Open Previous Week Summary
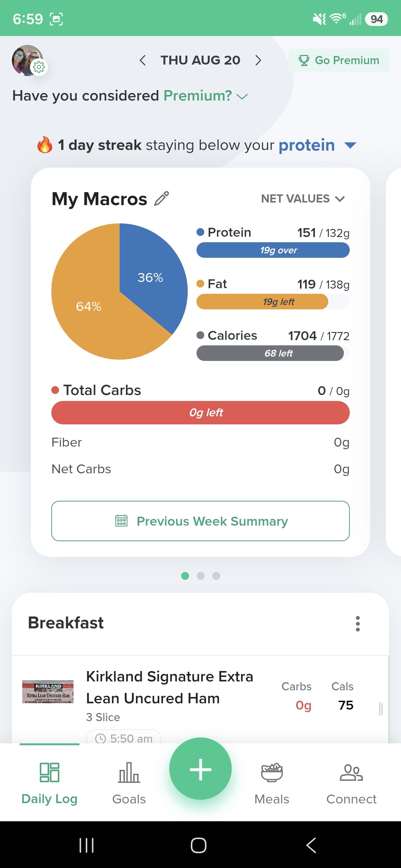Screen dimensions: 401x868 [x=200, y=521]
